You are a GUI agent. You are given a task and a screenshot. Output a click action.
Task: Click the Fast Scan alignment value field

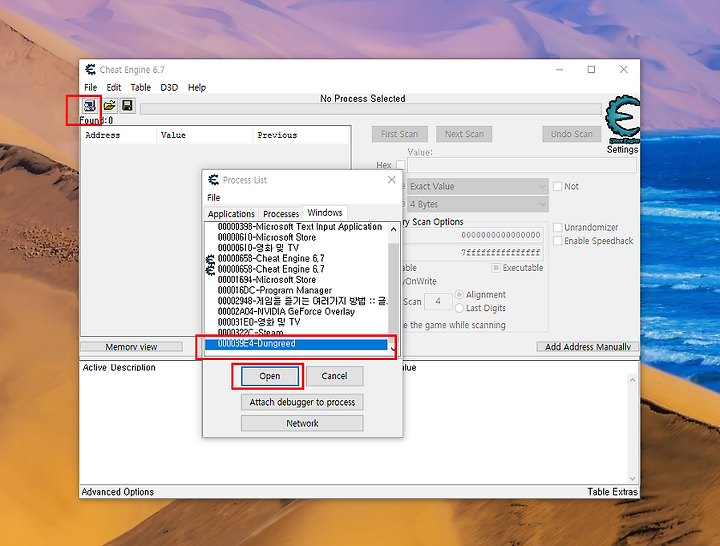438,301
